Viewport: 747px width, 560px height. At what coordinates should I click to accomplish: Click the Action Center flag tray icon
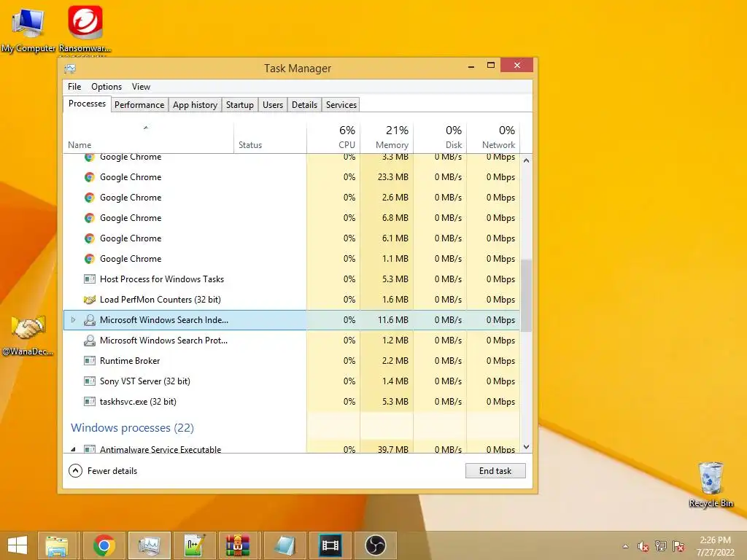pos(678,546)
